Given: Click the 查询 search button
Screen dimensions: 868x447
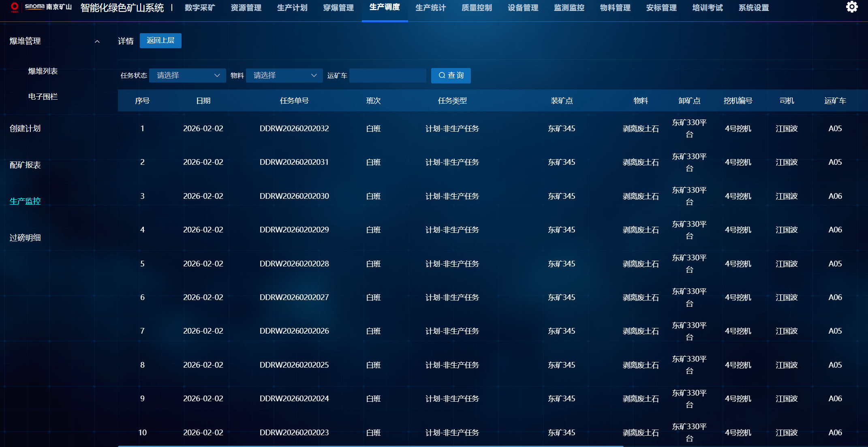Looking at the screenshot, I should [451, 75].
